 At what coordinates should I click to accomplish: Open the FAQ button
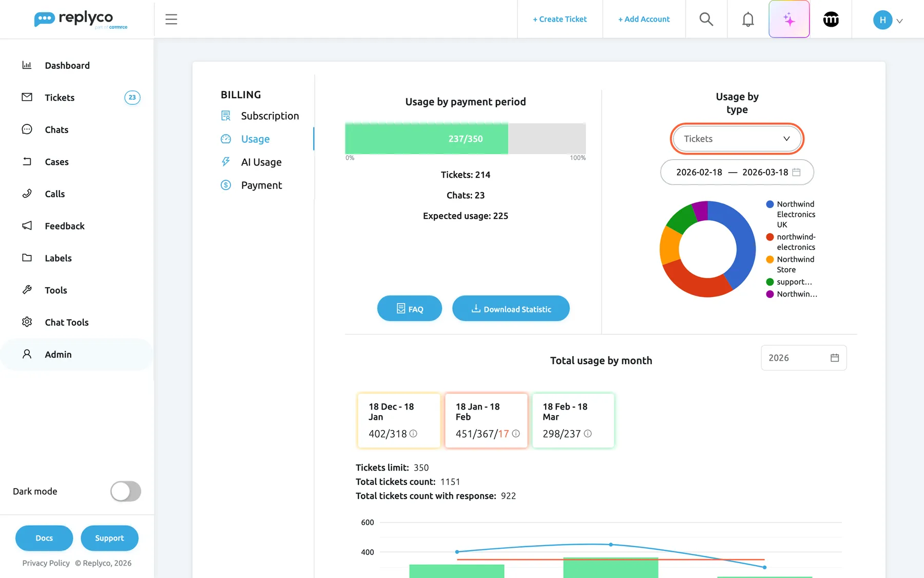[410, 308]
